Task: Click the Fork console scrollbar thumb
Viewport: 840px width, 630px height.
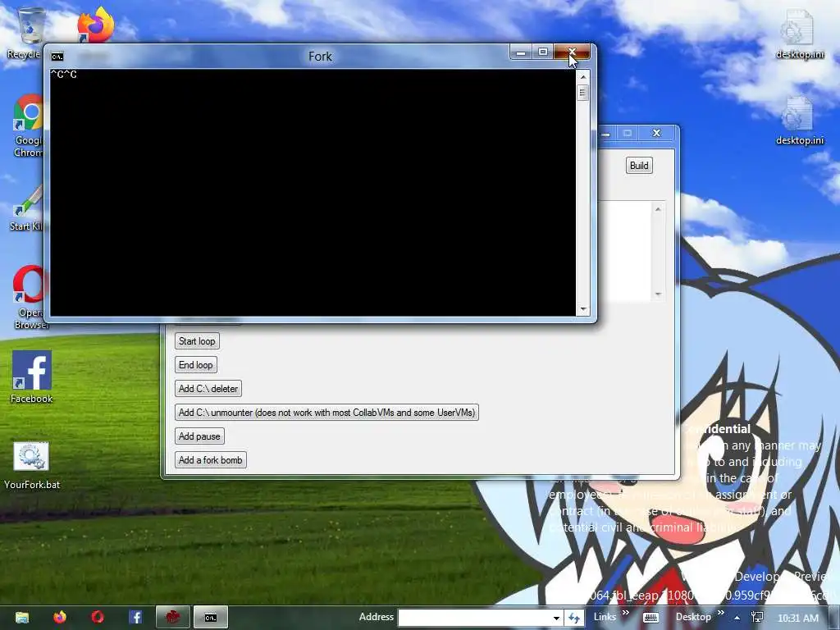Action: click(583, 93)
